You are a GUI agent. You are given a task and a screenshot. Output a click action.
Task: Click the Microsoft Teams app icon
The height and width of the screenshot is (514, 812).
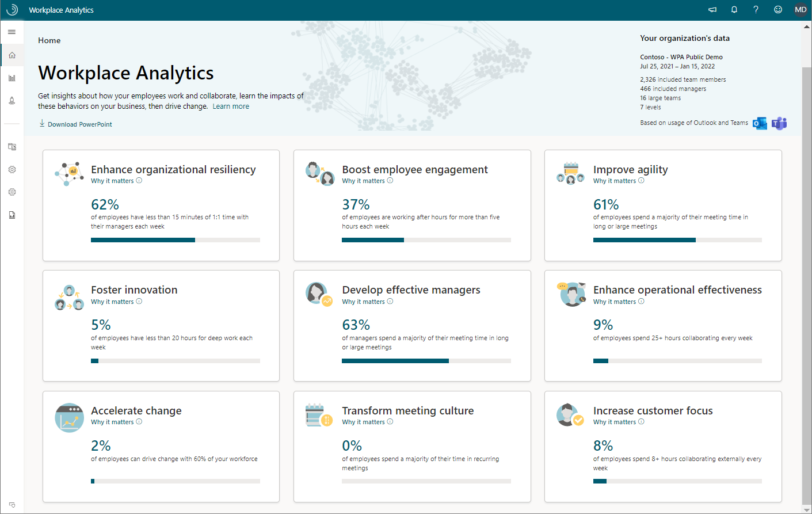click(x=779, y=123)
